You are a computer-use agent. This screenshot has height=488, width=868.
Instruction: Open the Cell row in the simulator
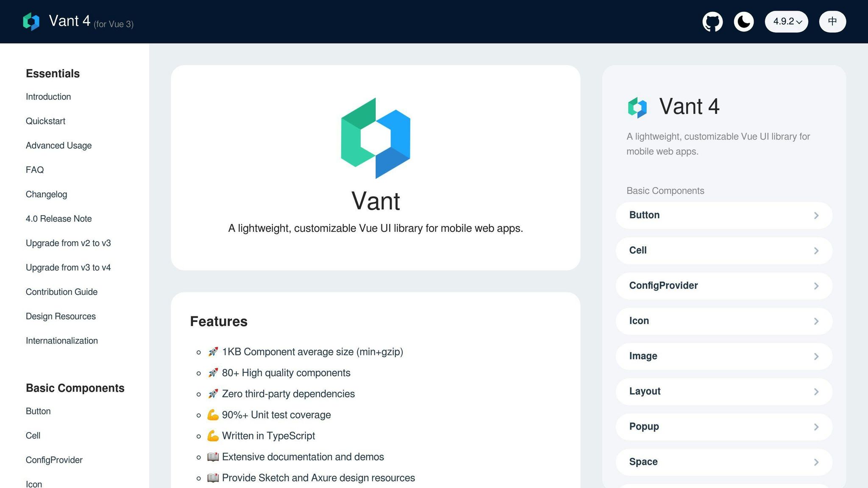724,250
